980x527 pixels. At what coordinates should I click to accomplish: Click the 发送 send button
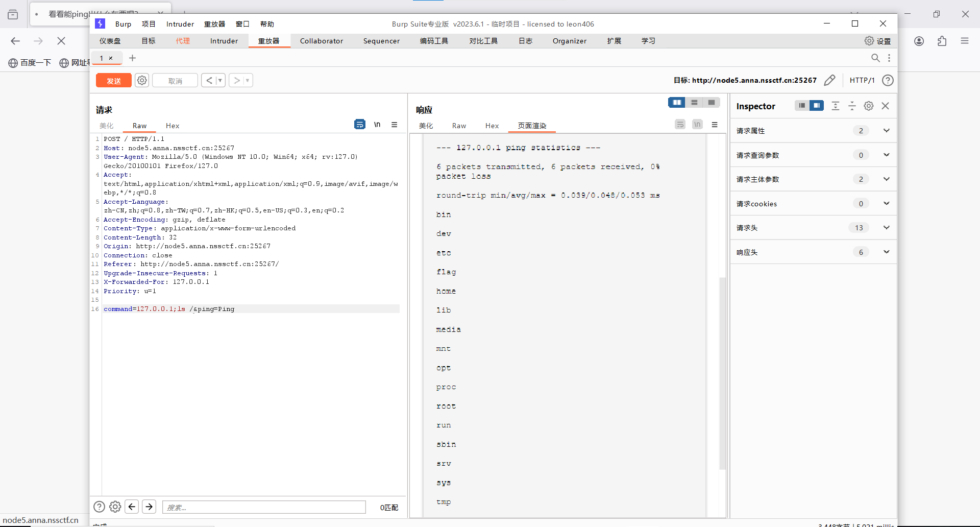(x=114, y=81)
